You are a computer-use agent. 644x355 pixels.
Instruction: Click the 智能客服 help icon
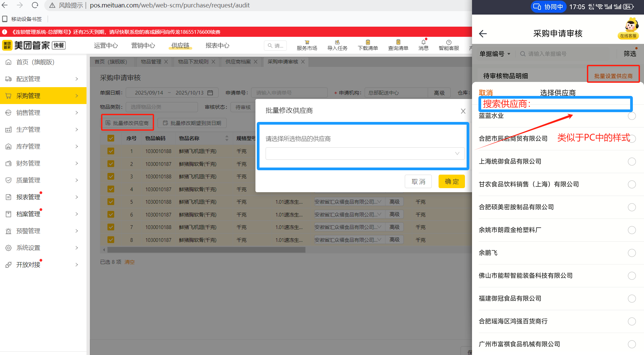point(449,43)
